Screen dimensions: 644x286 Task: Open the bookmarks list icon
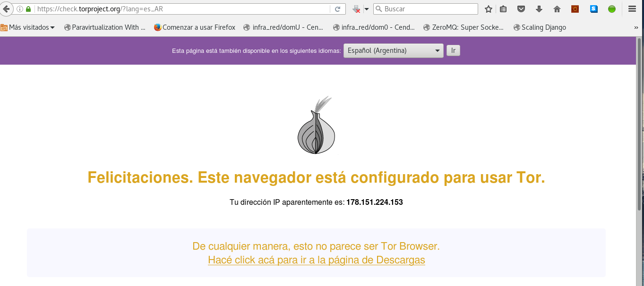503,9
